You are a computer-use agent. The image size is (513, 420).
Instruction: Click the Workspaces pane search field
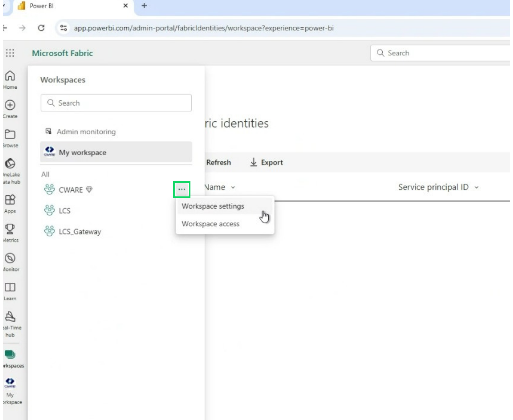point(116,103)
